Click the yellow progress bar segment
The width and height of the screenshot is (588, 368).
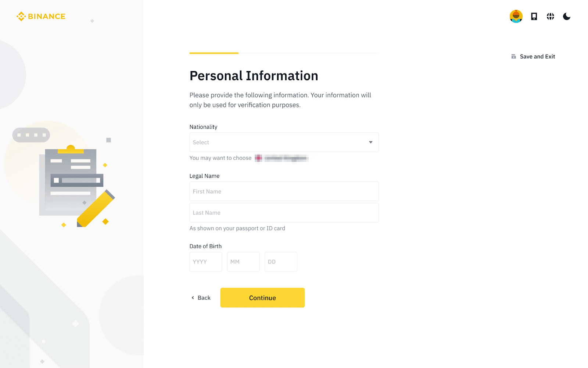214,53
